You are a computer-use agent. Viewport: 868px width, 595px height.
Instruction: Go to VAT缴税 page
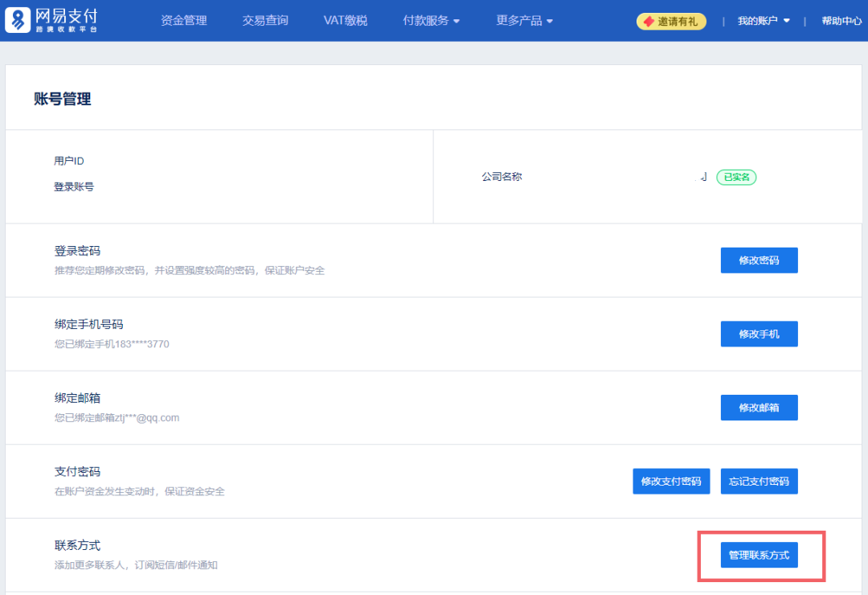[x=346, y=20]
